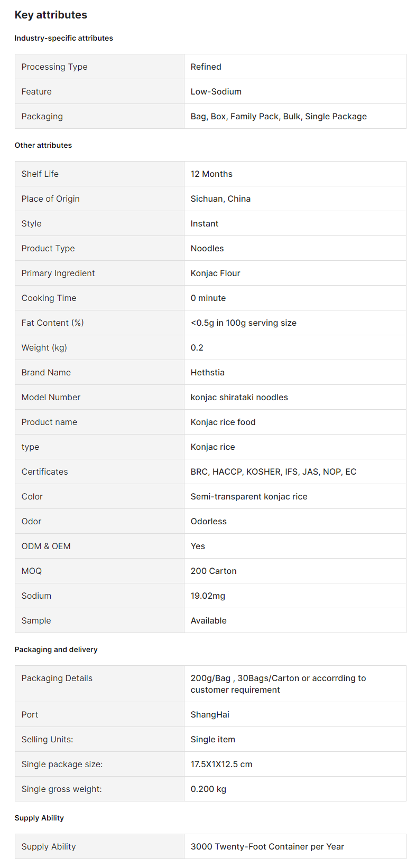Screen dimensions: 416x868
Task: Click the Low-Sodium feature value
Action: 216,91
